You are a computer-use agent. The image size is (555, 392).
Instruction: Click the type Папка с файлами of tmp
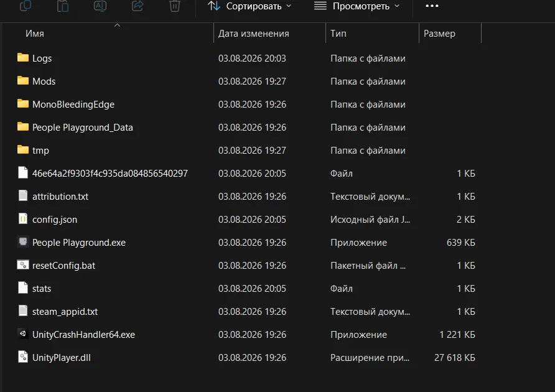368,151
